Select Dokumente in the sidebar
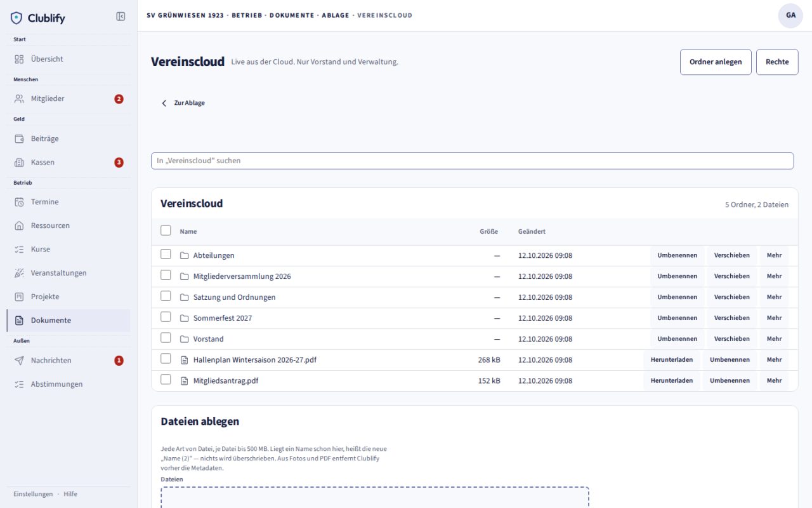This screenshot has width=812, height=508. point(69,321)
